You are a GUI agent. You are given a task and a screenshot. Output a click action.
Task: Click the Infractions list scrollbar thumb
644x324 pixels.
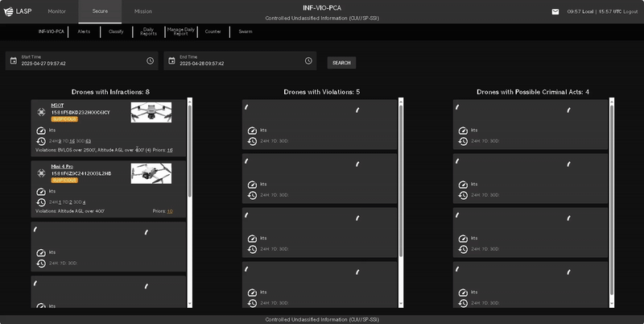(190, 151)
